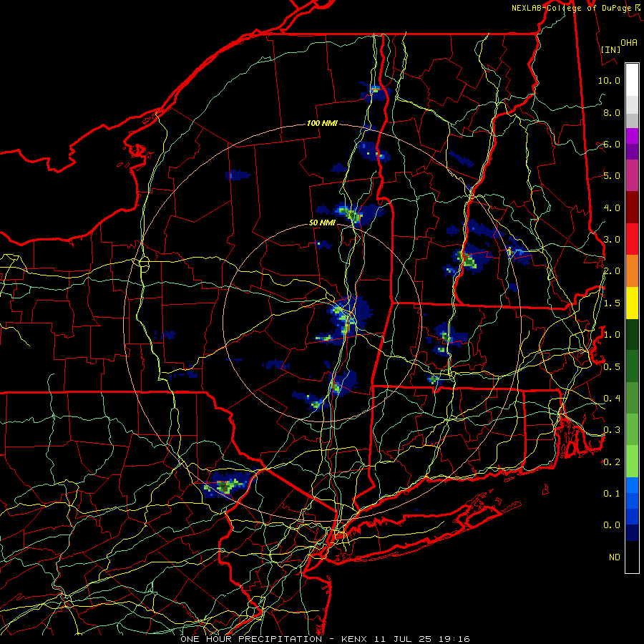Pick the dark red legend swatch
Viewport: 644px width, 644px height.
632,207
